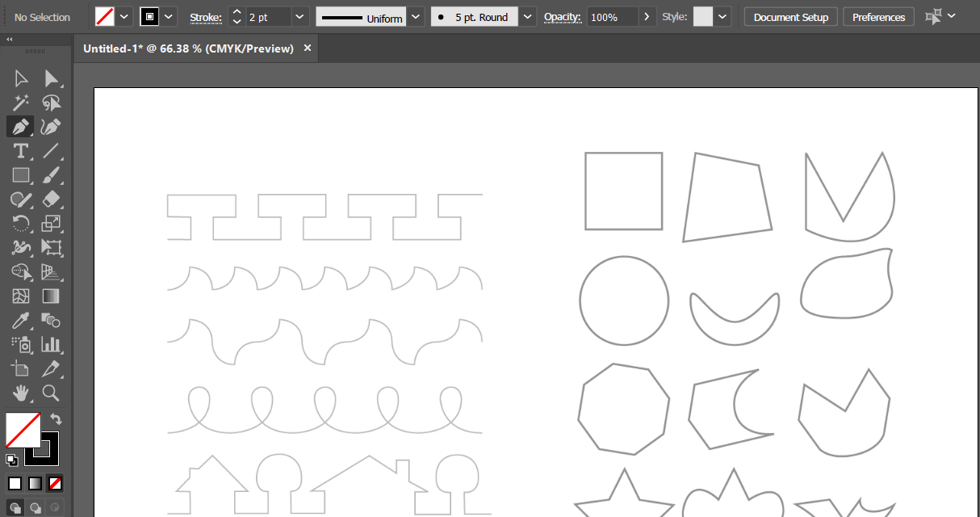
Task: Open the align-to options dropdown arrow
Action: click(x=951, y=17)
